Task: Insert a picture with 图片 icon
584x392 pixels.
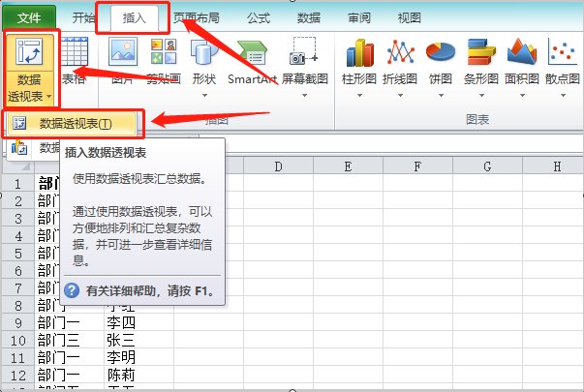Action: (x=123, y=51)
